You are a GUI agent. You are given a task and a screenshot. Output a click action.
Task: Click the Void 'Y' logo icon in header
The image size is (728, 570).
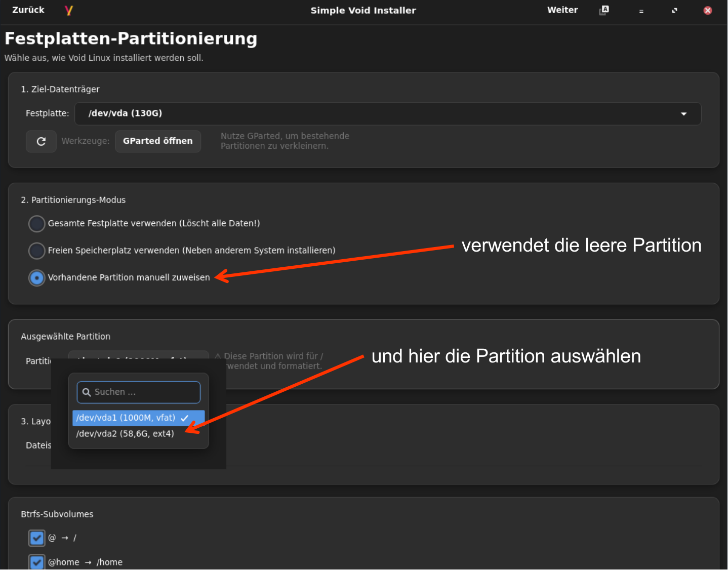point(69,10)
